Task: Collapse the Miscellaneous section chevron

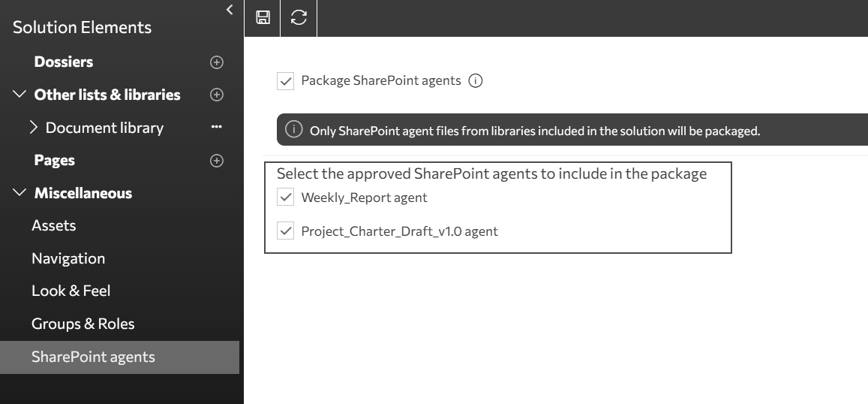Action: pyautogui.click(x=20, y=192)
